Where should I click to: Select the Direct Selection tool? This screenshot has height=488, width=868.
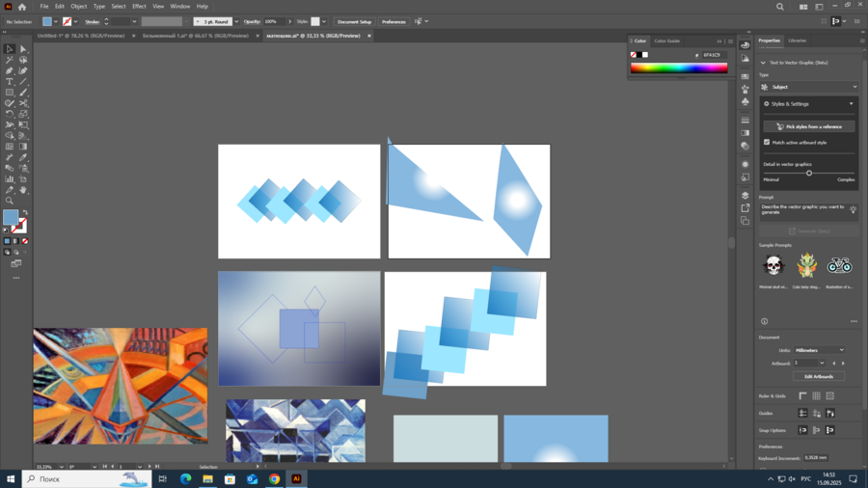tap(23, 49)
